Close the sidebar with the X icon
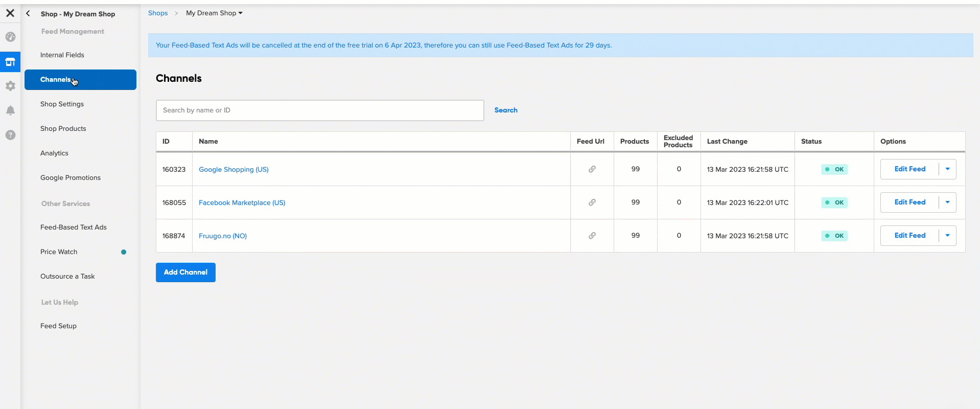The width and height of the screenshot is (980, 409). pos(10,13)
